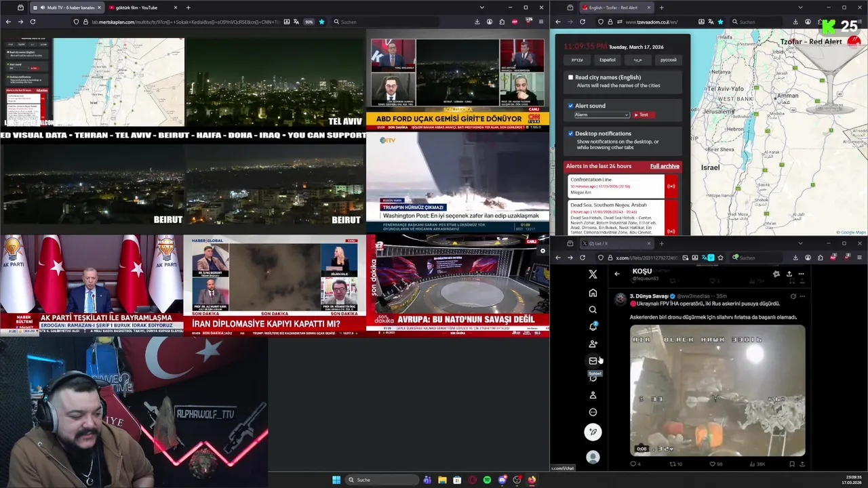Viewport: 868px width, 488px height.
Task: Click the X logo in sidebar
Action: 593,274
